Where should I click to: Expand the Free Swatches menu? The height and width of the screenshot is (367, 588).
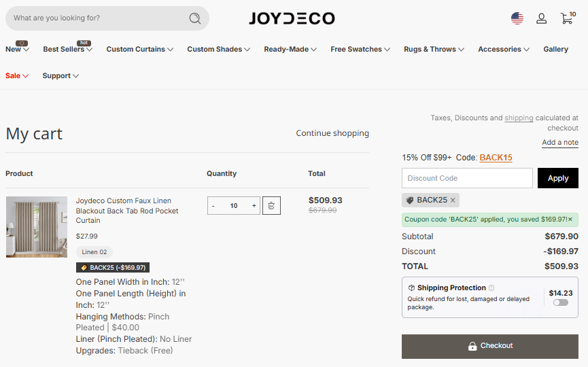360,49
